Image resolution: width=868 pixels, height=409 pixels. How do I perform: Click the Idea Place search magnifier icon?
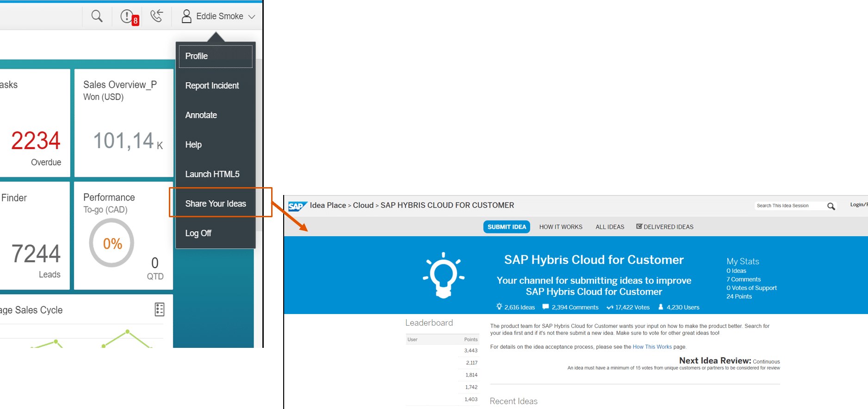tap(831, 206)
